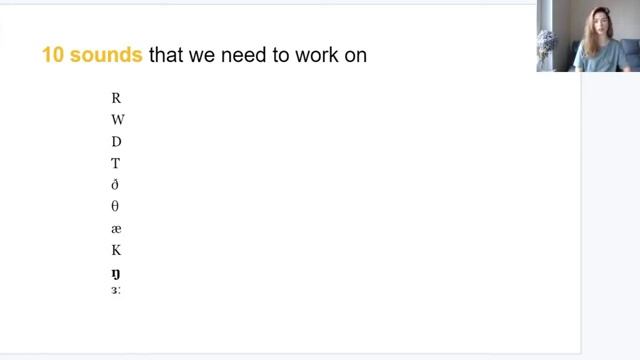This screenshot has width=640, height=360.
Task: Click the word 'work' in the title
Action: tap(317, 55)
